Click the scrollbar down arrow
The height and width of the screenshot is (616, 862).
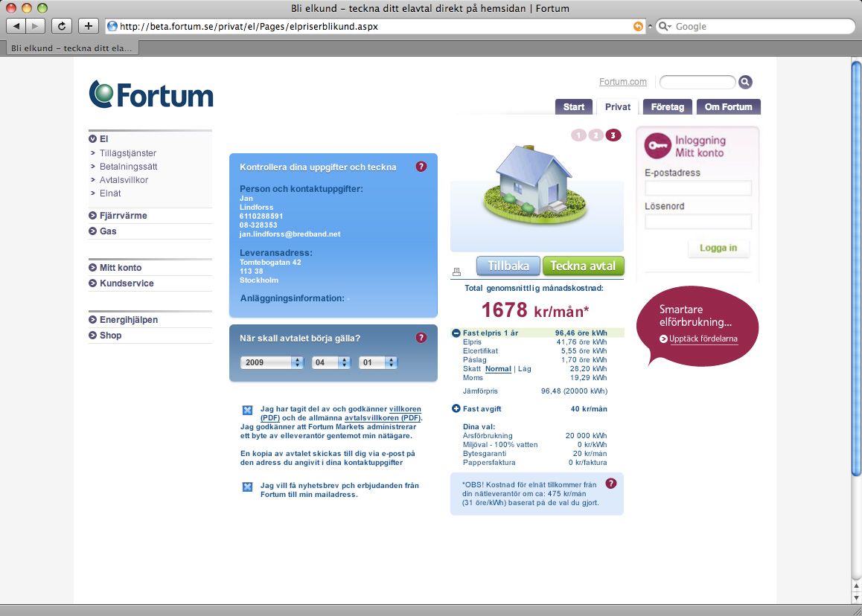[856, 598]
